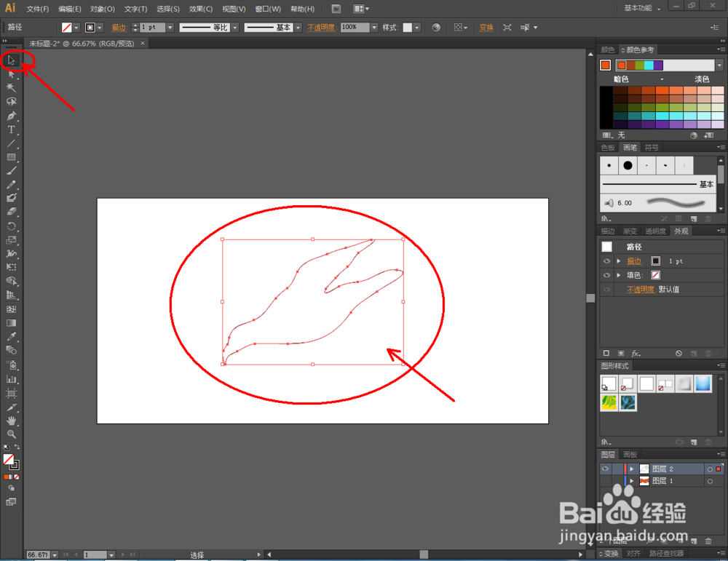
Task: Toggle visibility of layer 图层 1
Action: click(605, 481)
